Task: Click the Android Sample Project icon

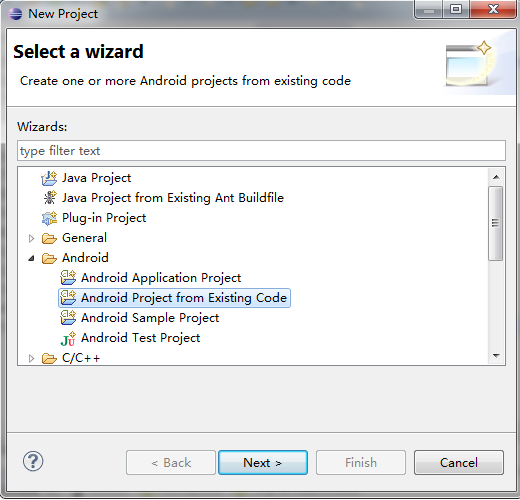Action: pos(68,318)
